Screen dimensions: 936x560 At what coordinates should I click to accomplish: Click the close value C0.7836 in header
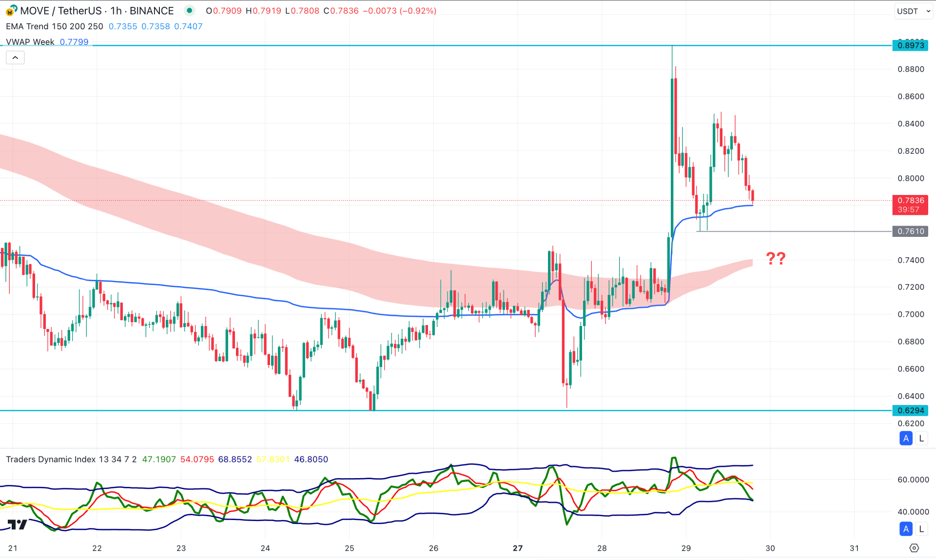(341, 11)
